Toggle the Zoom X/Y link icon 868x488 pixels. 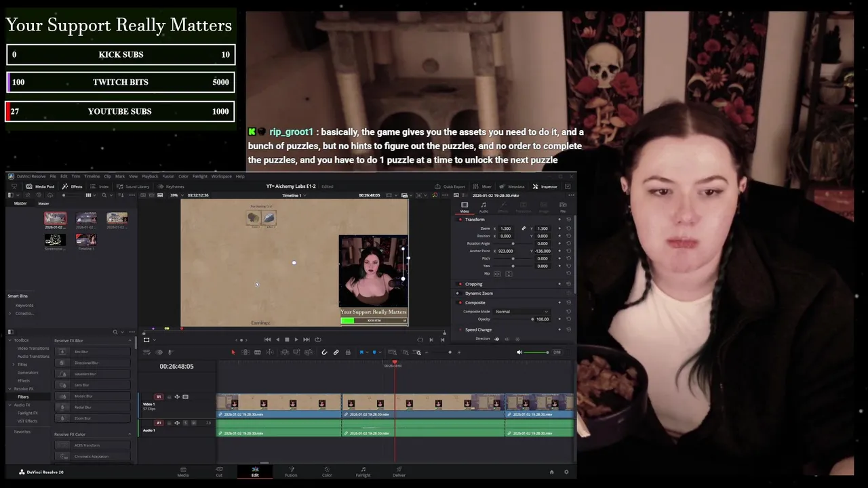pyautogui.click(x=524, y=228)
